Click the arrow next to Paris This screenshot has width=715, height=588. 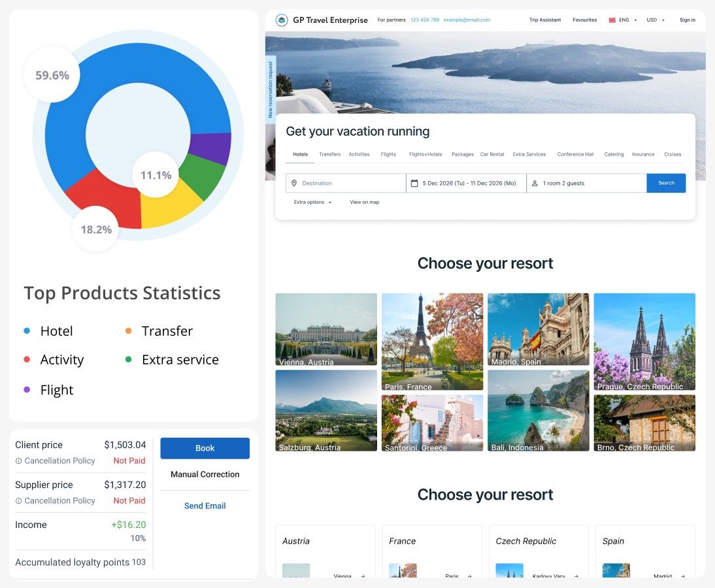[470, 576]
